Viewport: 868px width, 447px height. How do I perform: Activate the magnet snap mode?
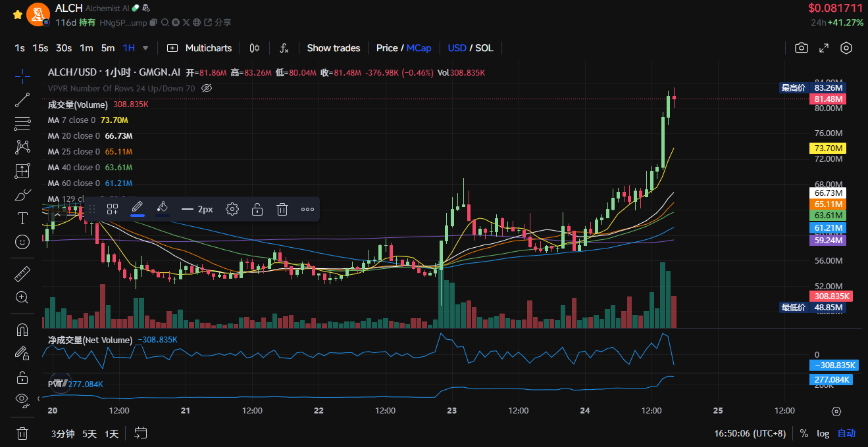pos(22,329)
